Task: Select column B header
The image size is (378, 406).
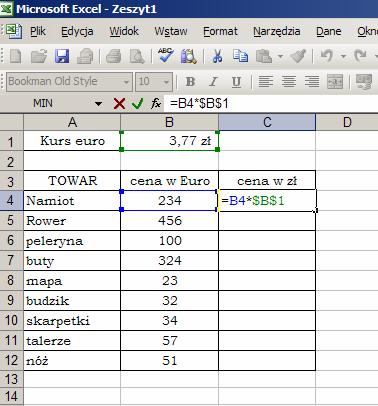Action: [x=169, y=122]
